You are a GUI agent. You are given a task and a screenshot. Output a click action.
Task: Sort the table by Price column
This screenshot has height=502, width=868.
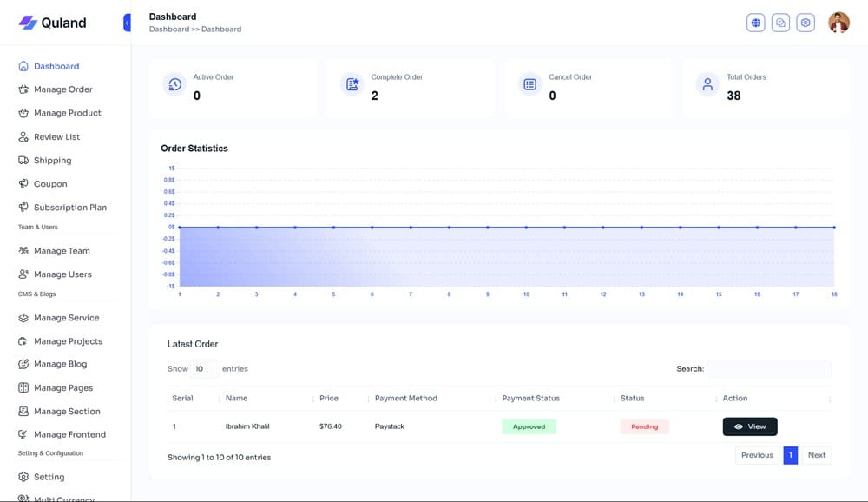click(x=329, y=398)
